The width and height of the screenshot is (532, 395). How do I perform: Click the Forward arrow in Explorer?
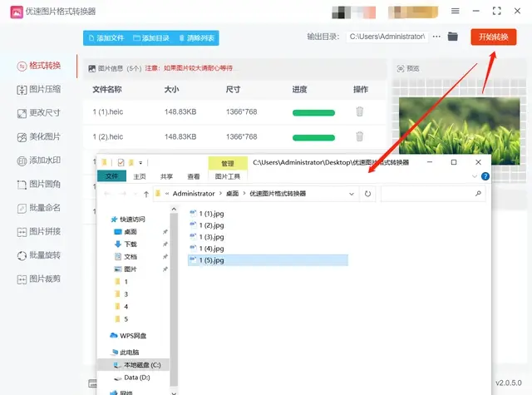pos(123,194)
